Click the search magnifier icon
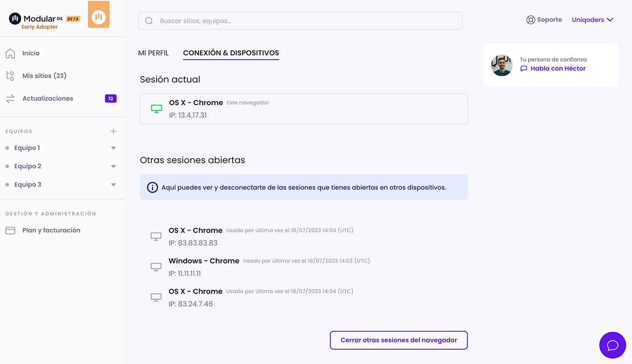Image resolution: width=632 pixels, height=364 pixels. 149,20
